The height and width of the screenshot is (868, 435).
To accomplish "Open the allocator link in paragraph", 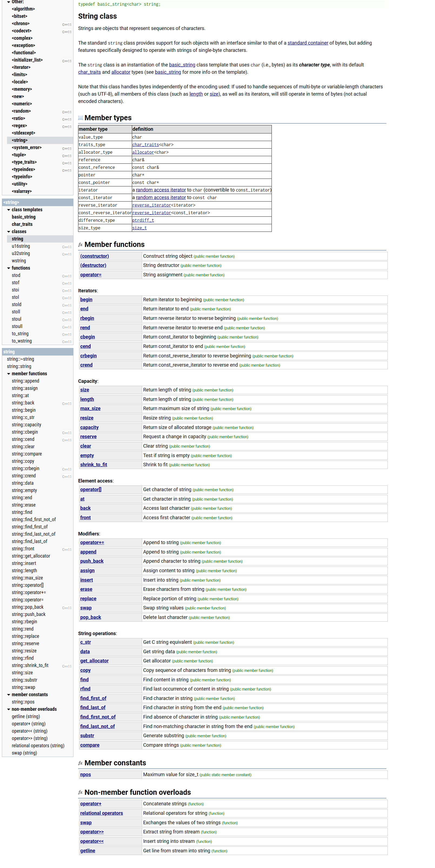I will click(121, 72).
